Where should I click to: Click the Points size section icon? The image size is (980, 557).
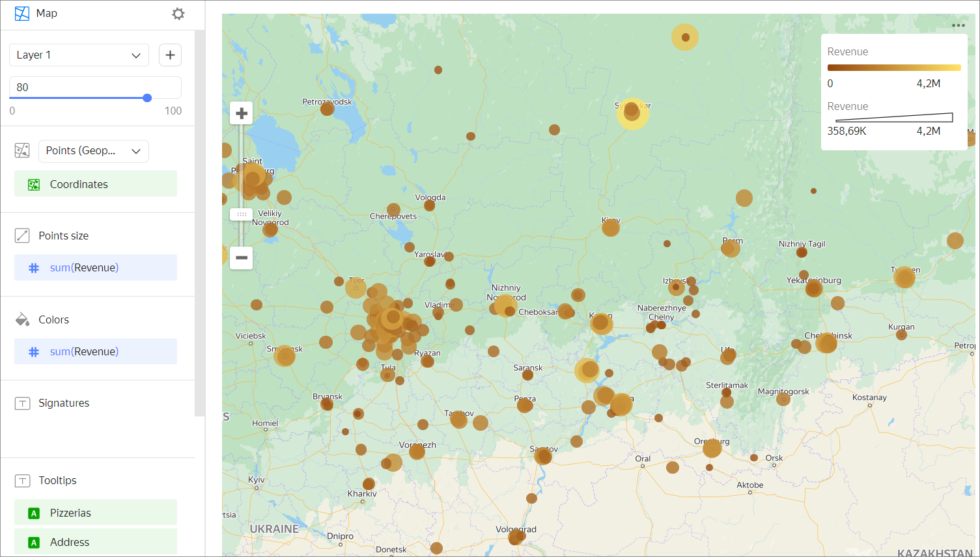click(22, 236)
